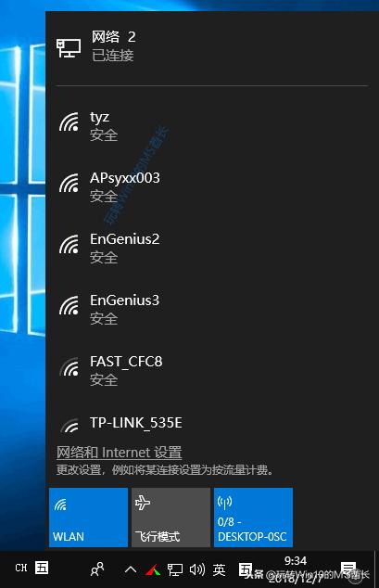Switch the 英 input language indicator
The height and width of the screenshot is (588, 379).
[x=219, y=569]
